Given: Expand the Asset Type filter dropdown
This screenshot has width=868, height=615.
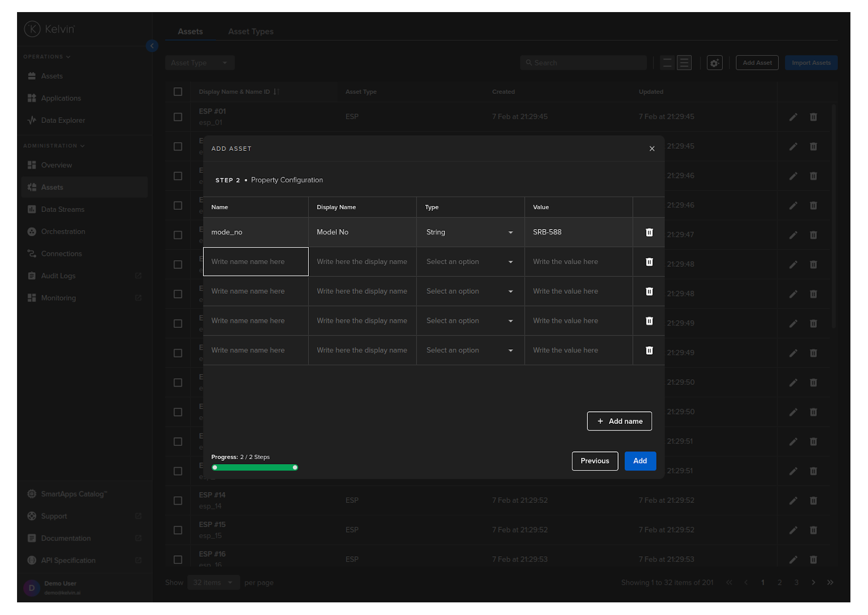Looking at the screenshot, I should (x=199, y=63).
